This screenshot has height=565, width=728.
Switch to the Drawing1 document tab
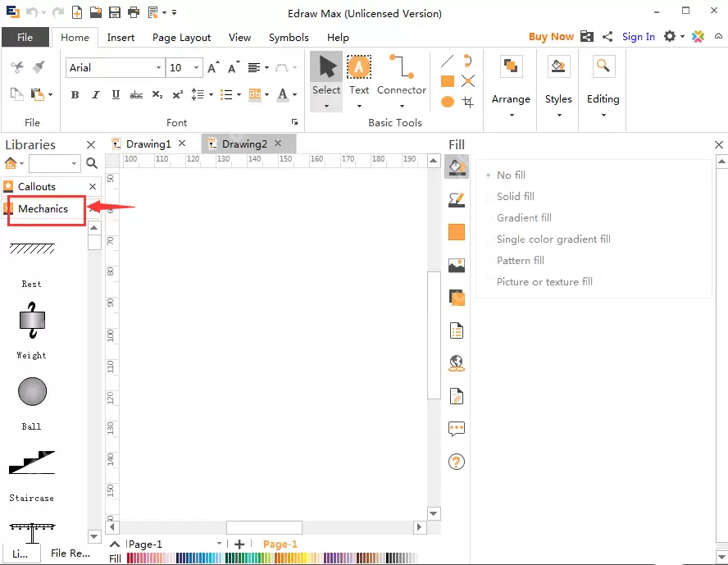[x=148, y=144]
